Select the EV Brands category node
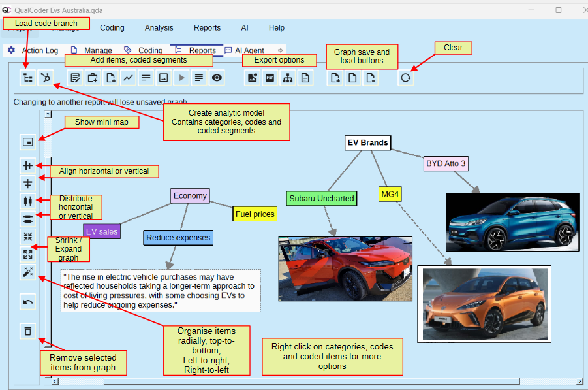The height and width of the screenshot is (390, 588). point(367,142)
